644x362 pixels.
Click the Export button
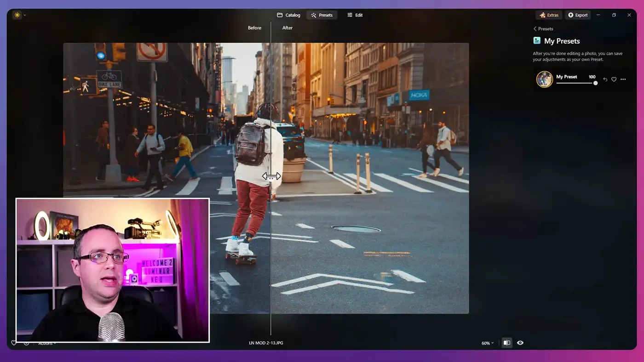click(578, 15)
